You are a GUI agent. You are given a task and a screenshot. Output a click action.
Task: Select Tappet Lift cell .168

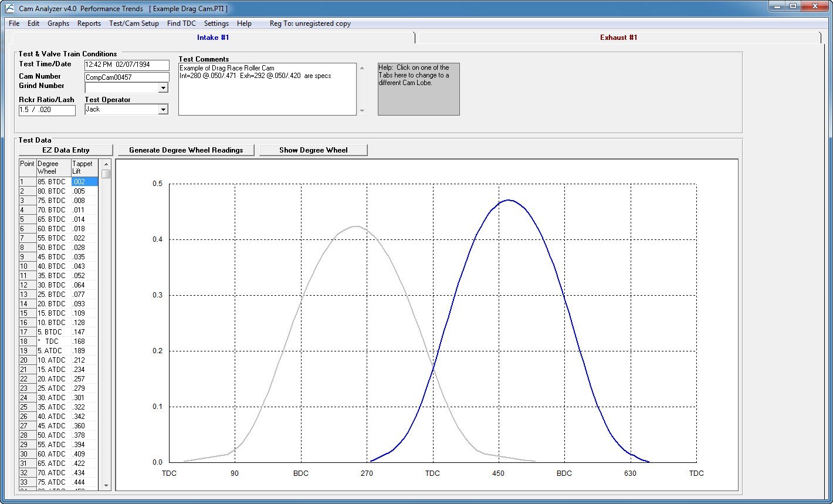pos(84,341)
